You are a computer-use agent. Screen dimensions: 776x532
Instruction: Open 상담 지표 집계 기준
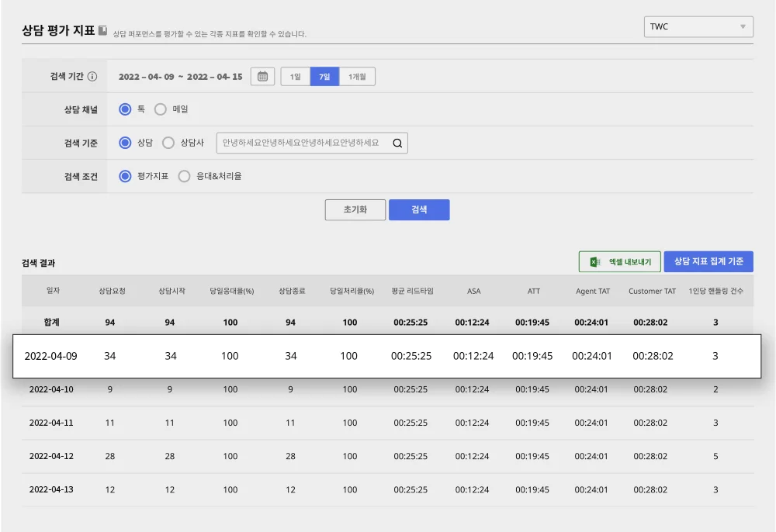(x=708, y=262)
